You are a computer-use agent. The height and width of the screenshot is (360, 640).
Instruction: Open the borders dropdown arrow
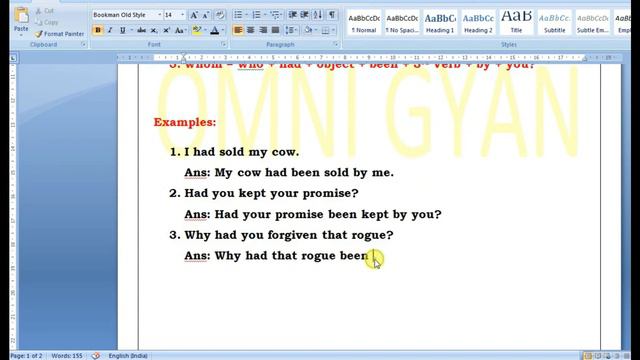click(333, 30)
